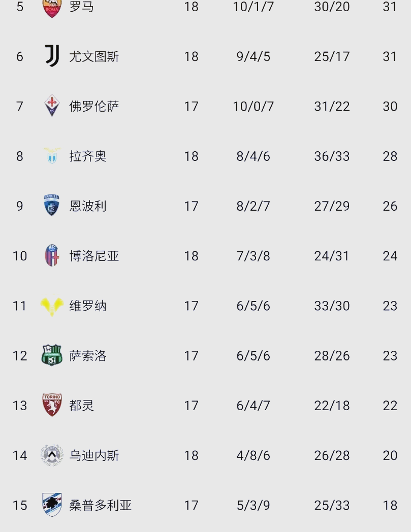Click the green Sassuolo badge
Viewport: 411px width, 532px height.
tap(52, 355)
